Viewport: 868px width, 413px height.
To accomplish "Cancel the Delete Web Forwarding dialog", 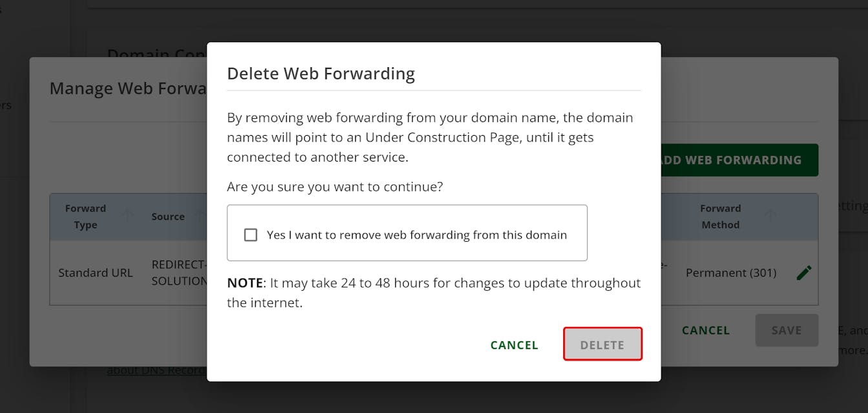I will [x=514, y=344].
